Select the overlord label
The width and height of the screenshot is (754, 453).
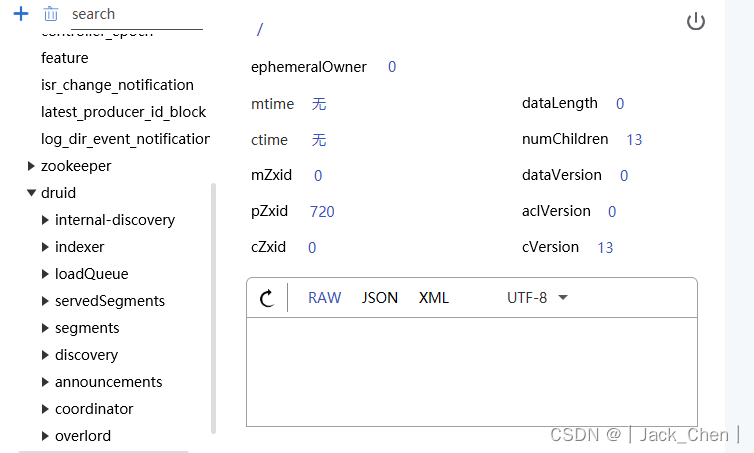point(83,436)
